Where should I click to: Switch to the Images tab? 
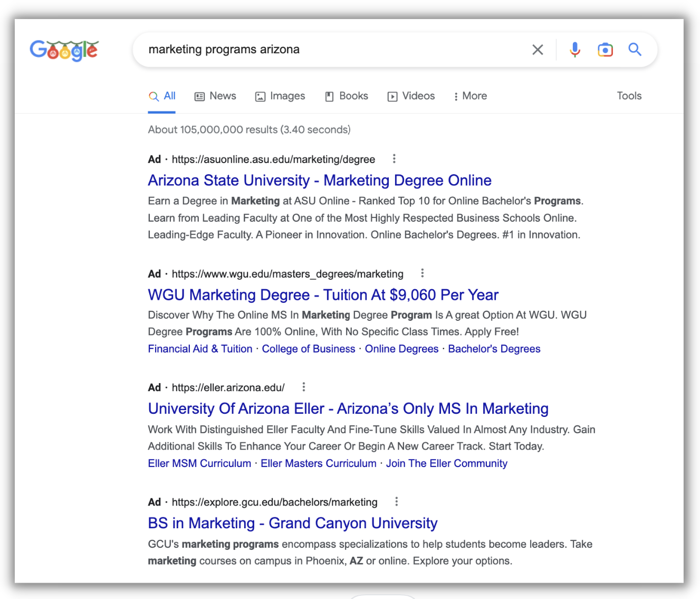(x=280, y=96)
